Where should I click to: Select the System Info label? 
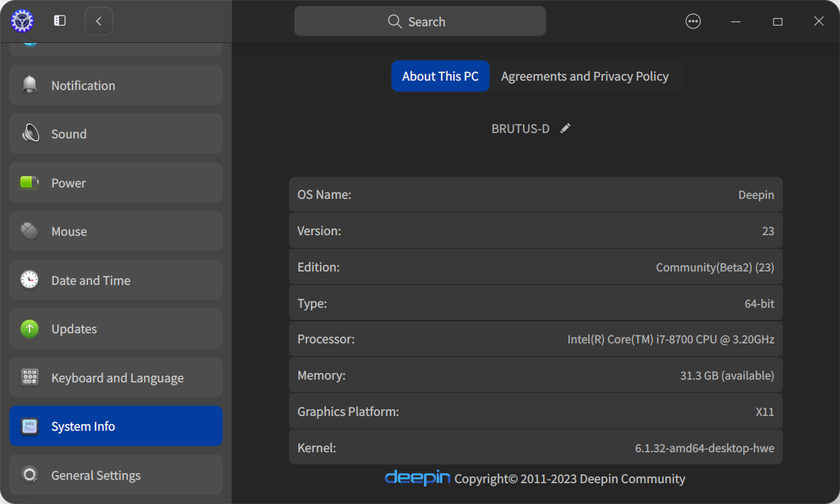tap(83, 426)
